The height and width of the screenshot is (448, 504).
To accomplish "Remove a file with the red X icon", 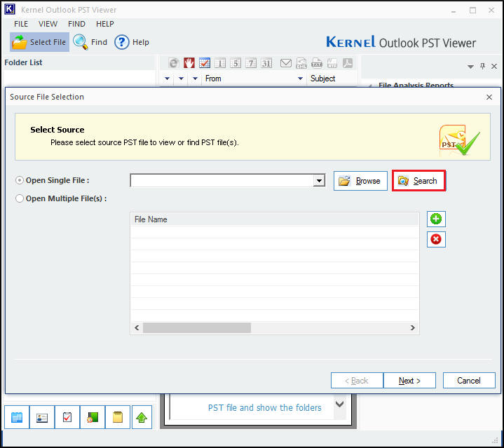I will click(x=436, y=240).
